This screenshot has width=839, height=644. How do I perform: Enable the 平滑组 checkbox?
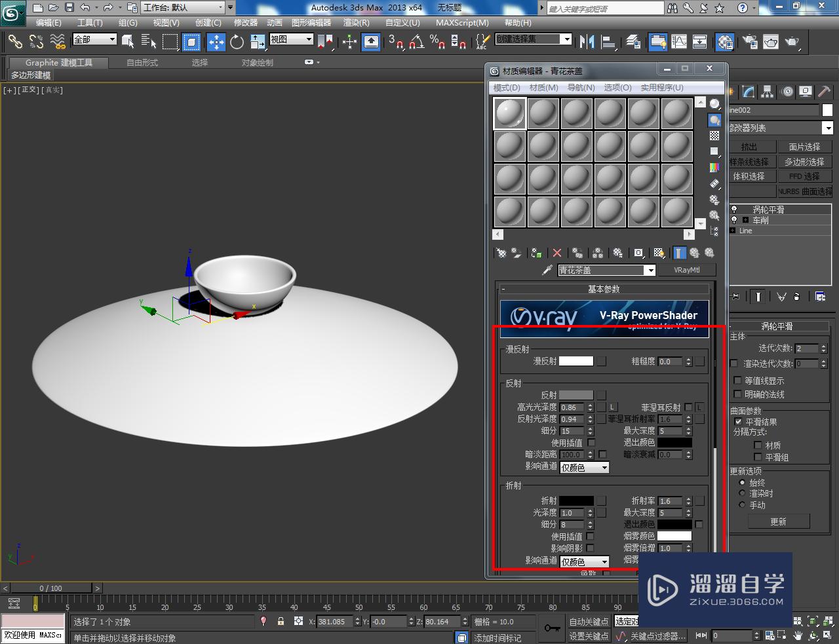[x=758, y=457]
